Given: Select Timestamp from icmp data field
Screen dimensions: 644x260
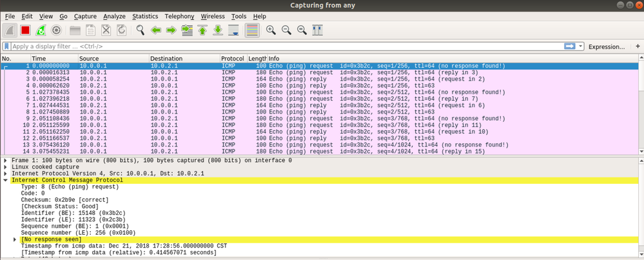Looking at the screenshot, I should [x=124, y=246].
